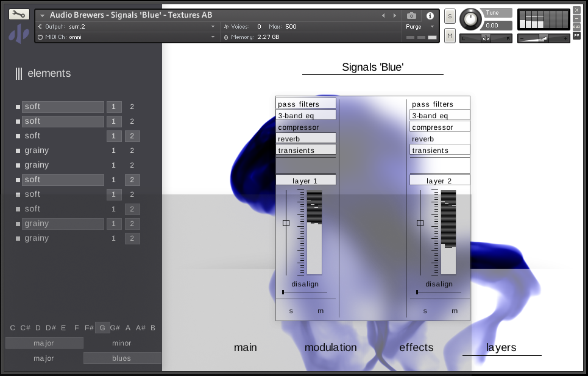Click the pan slider in header
This screenshot has width=588, height=376.
click(x=486, y=38)
